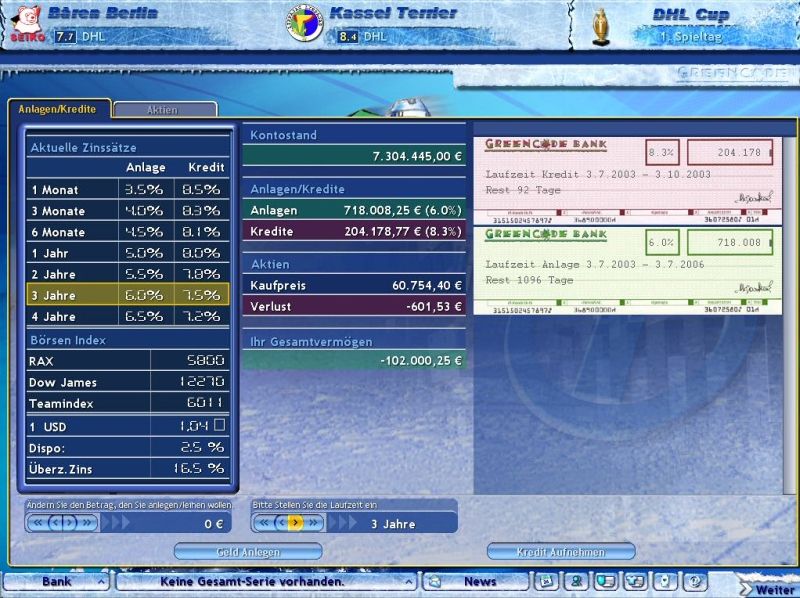This screenshot has width=800, height=598.
Task: Open the Bank menu in bottom bar
Action: coord(55,581)
